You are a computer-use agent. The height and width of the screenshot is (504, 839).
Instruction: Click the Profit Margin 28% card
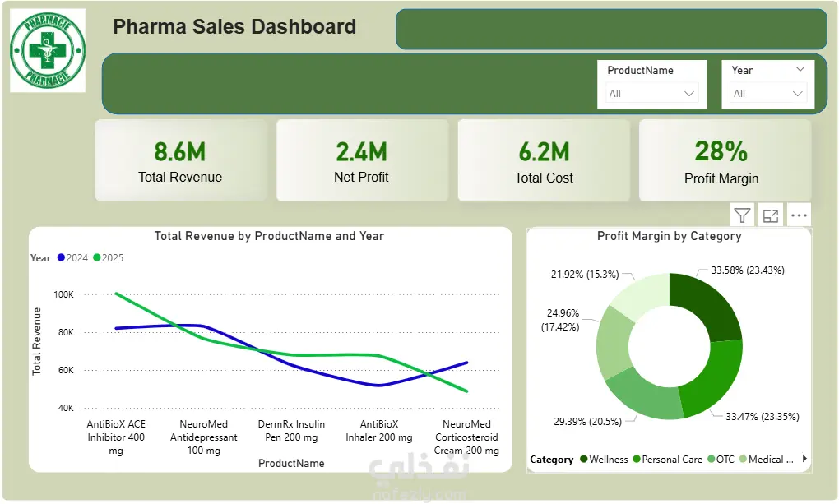725,160
